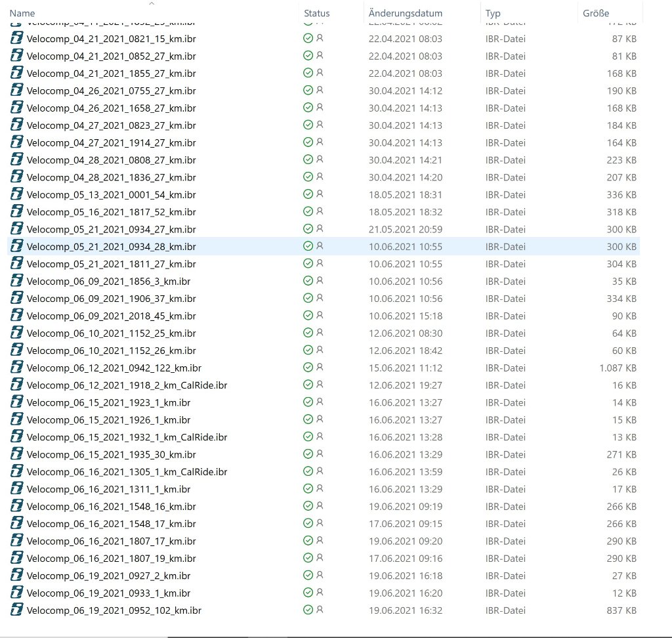The width and height of the screenshot is (672, 638).
Task: Click file icon of Velocomp_06_09_2021_1906_37_km.ibr
Action: point(16,299)
